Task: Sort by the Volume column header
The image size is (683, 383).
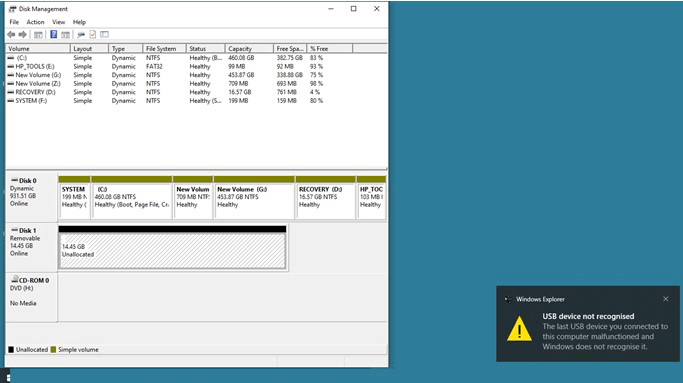Action: pos(38,49)
